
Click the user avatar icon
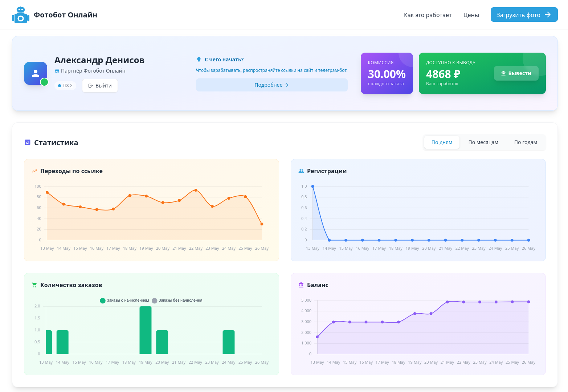click(x=36, y=73)
